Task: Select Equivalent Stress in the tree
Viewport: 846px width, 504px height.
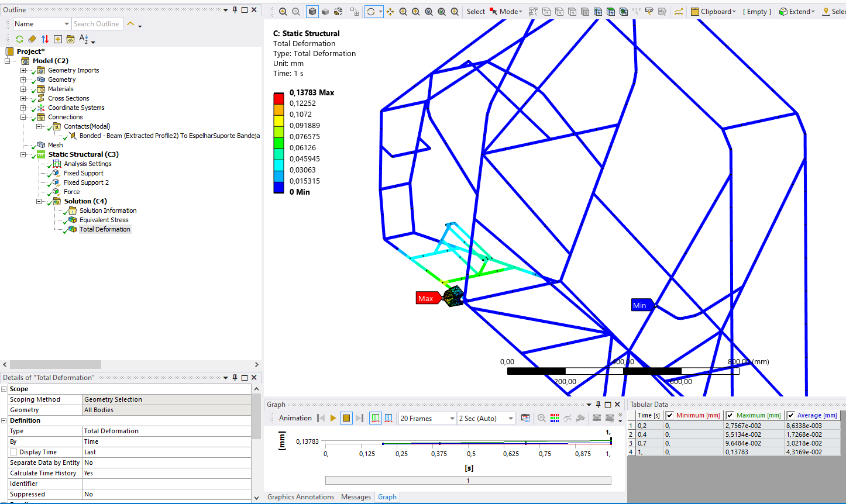Action: (x=104, y=220)
